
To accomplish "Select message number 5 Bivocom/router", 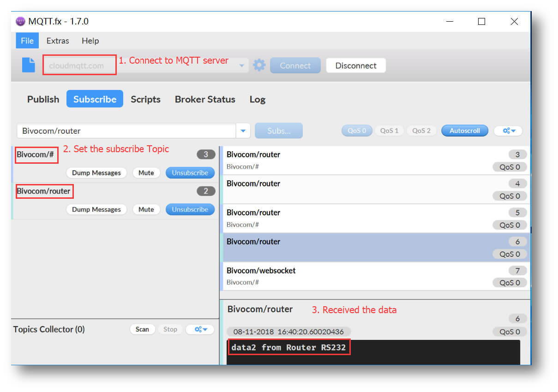I will click(x=376, y=219).
